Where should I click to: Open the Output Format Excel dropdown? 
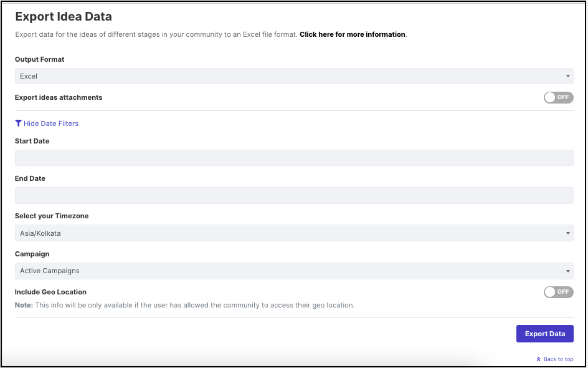coord(294,76)
